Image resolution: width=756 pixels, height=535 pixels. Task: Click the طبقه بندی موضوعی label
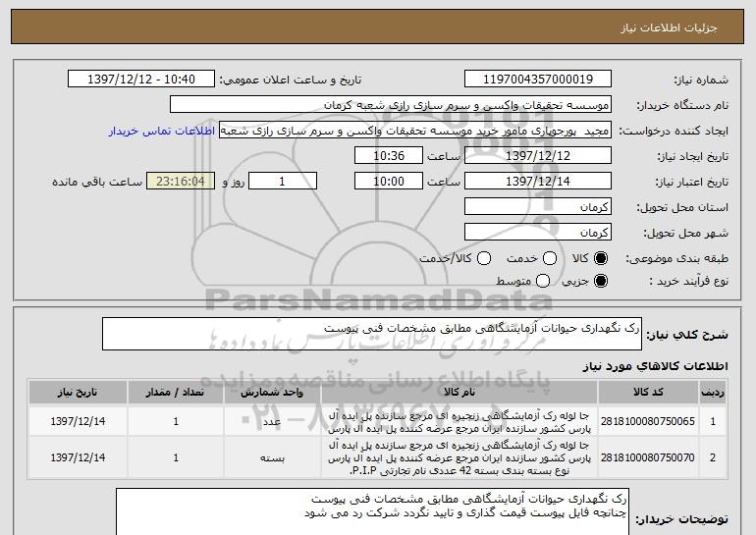click(676, 259)
